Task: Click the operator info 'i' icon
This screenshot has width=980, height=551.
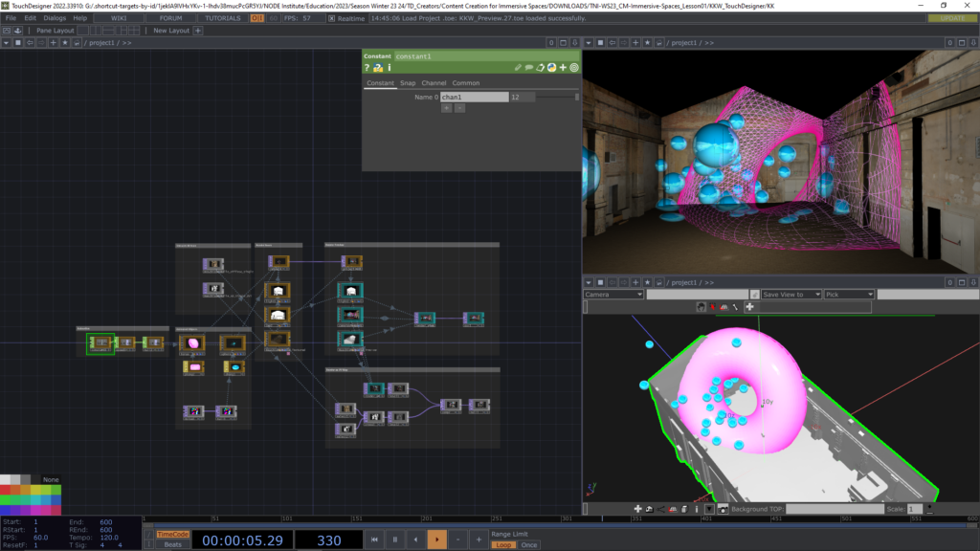Action: [389, 68]
